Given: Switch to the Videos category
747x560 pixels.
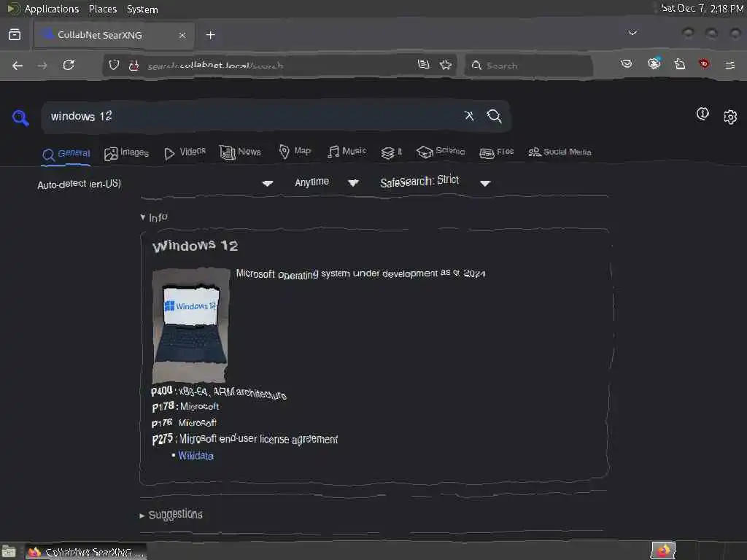Looking at the screenshot, I should point(185,152).
